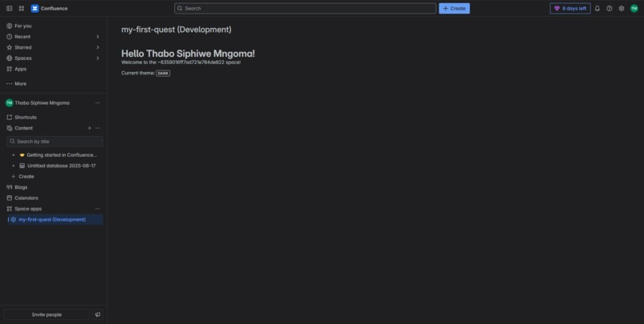Open notifications bell icon
This screenshot has width=644, height=324.
tap(597, 8)
